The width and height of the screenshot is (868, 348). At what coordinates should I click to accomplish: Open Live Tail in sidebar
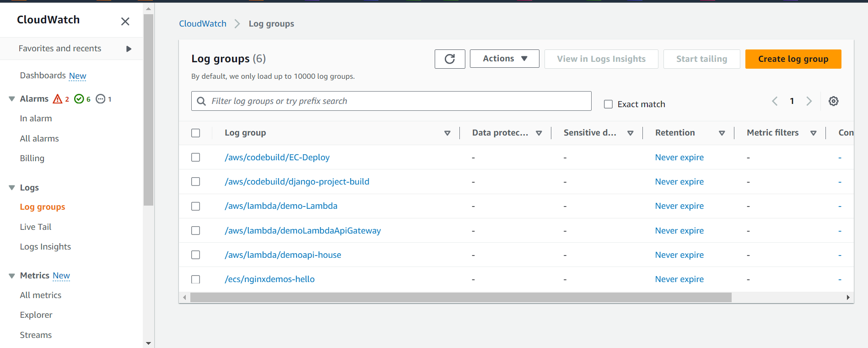click(36, 227)
